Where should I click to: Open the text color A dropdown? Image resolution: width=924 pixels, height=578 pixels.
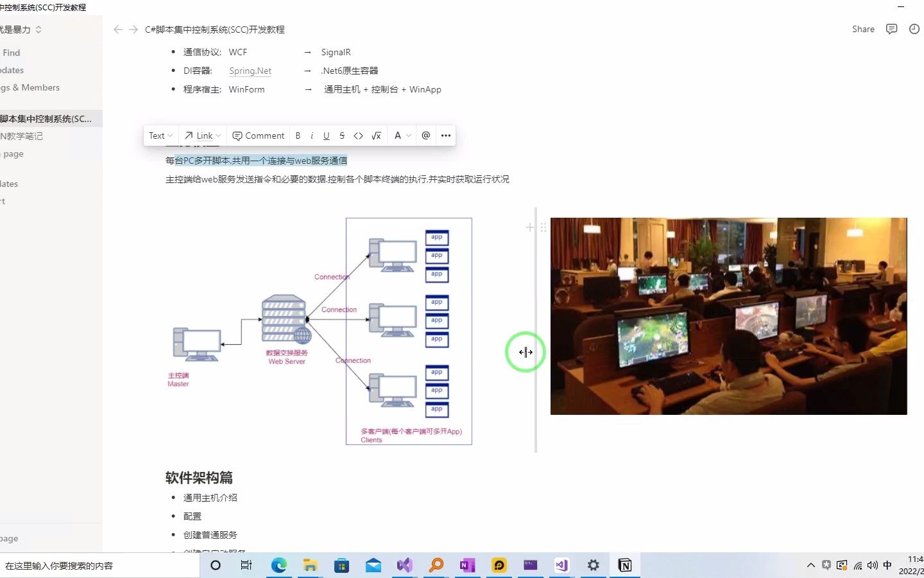tap(402, 136)
